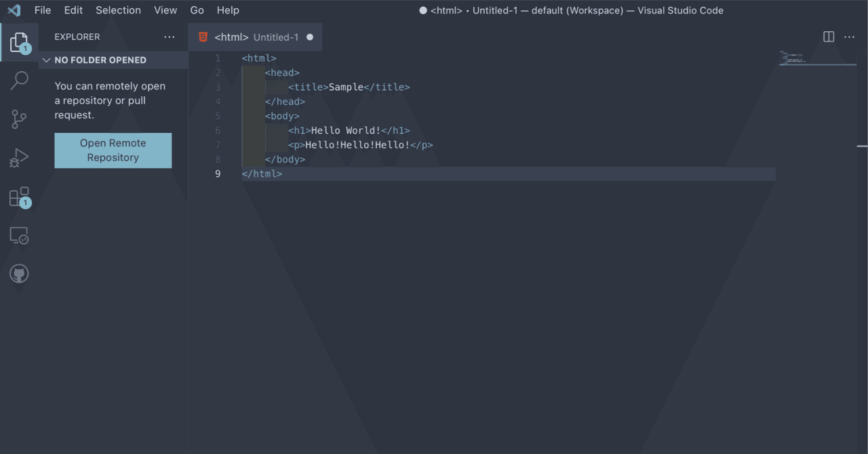Open the Run and Debug view
The width and height of the screenshot is (868, 454).
(x=19, y=158)
